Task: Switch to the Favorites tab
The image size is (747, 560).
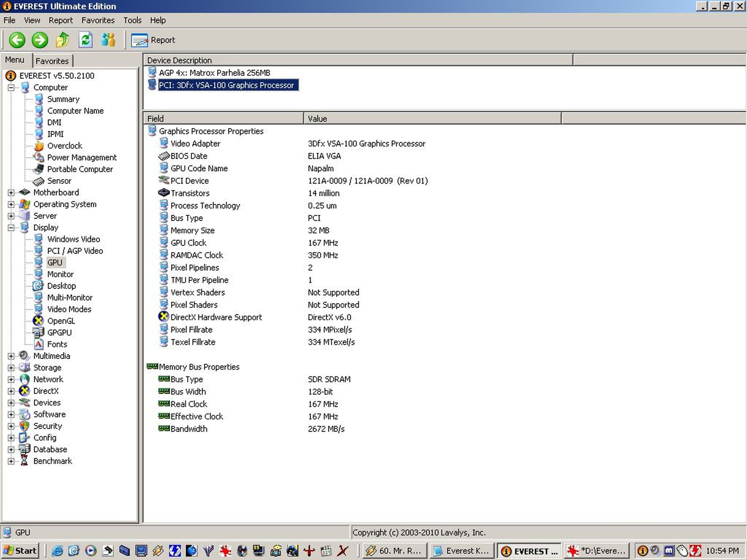Action: [52, 61]
